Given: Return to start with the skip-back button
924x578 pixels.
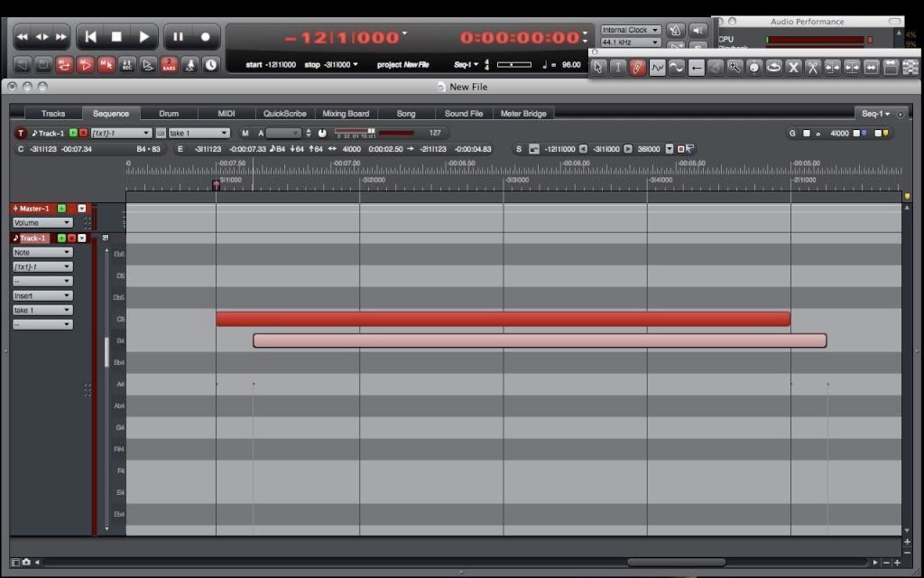Looking at the screenshot, I should pyautogui.click(x=90, y=36).
